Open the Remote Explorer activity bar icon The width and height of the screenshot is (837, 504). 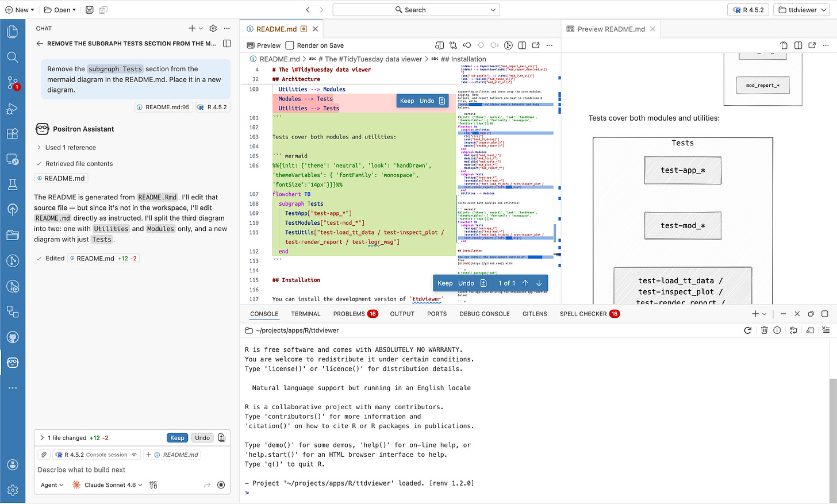13,159
